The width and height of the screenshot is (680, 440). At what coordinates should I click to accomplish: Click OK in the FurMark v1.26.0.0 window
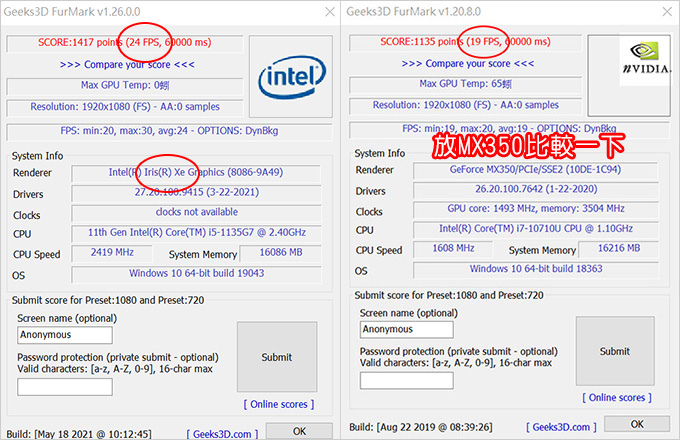pyautogui.click(x=299, y=431)
